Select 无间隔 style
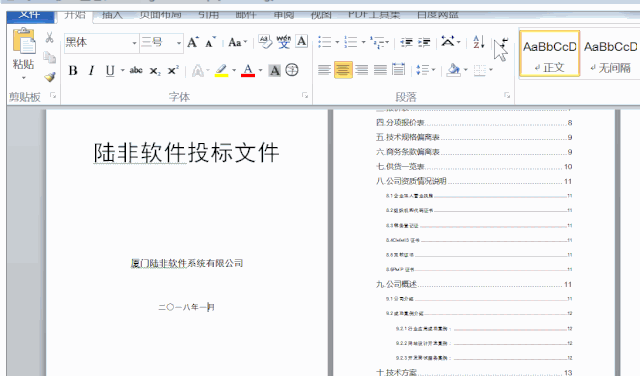This screenshot has height=376, width=640. 610,53
